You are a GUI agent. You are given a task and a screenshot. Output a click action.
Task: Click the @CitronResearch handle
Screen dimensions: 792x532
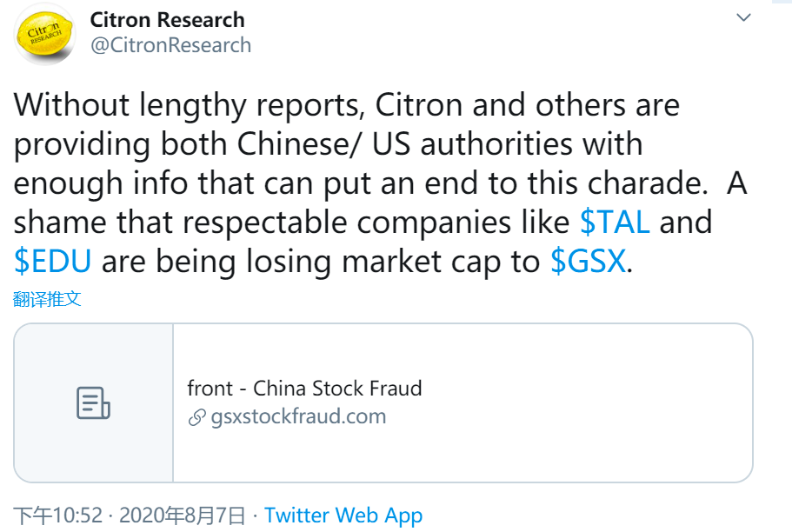pyautogui.click(x=170, y=45)
